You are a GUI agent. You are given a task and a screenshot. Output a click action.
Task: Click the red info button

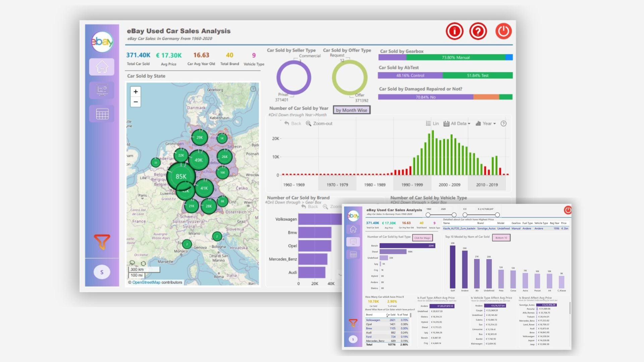click(454, 32)
